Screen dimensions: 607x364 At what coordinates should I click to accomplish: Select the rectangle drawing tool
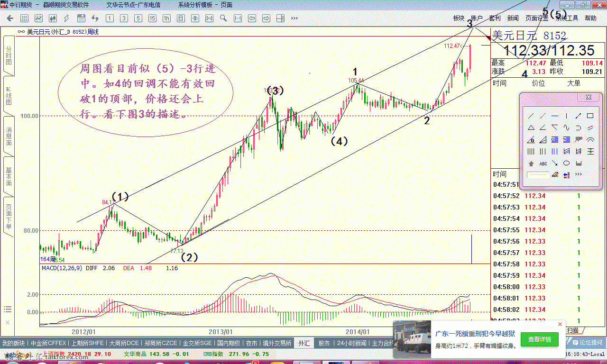click(590, 116)
